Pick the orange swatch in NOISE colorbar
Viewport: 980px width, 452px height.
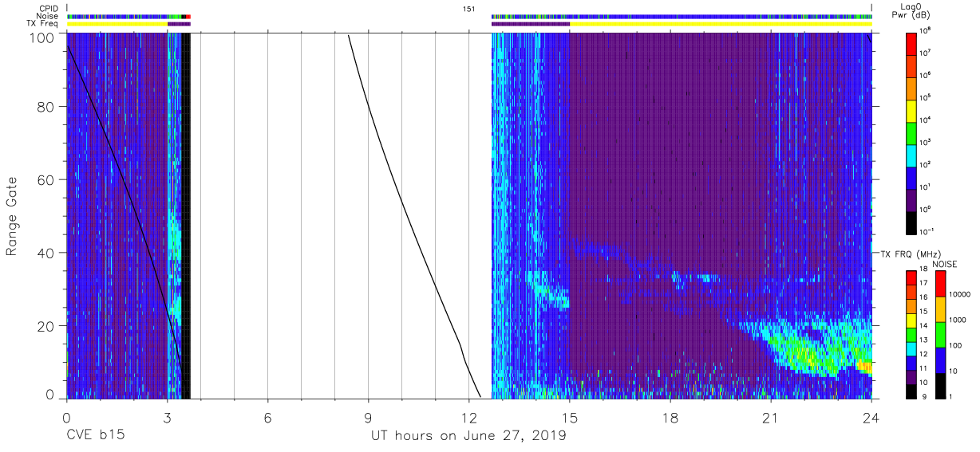[940, 309]
